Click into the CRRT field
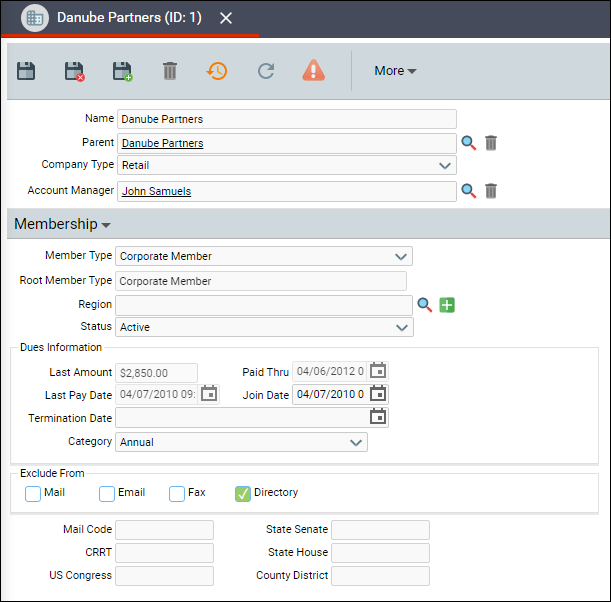Screen dimensions: 611x602 point(164,553)
